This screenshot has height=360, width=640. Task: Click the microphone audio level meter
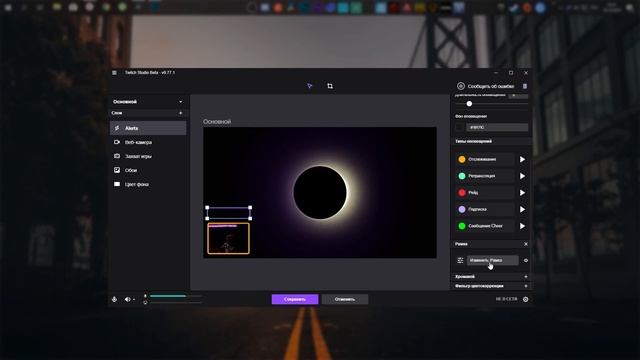click(x=176, y=296)
